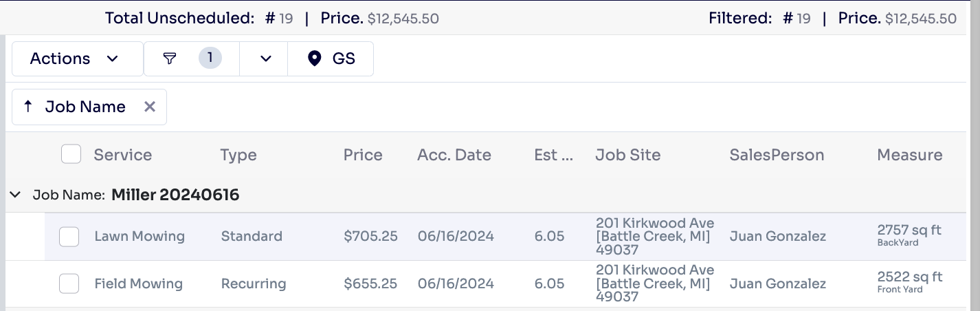The width and height of the screenshot is (980, 311).
Task: Select the Lawn Mowing service row
Action: pos(140,236)
